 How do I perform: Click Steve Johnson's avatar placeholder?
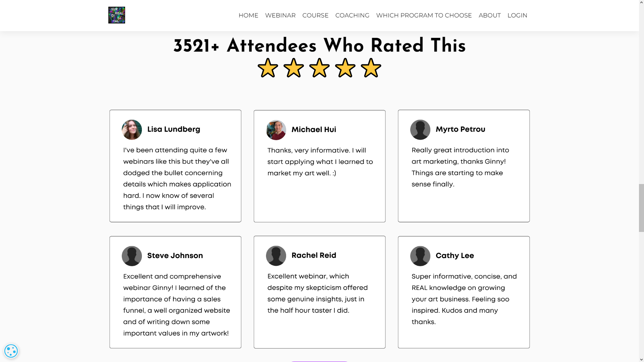tap(131, 256)
